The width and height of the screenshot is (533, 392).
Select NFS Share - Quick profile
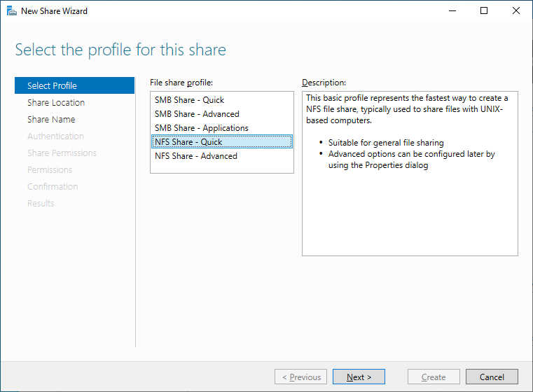221,141
